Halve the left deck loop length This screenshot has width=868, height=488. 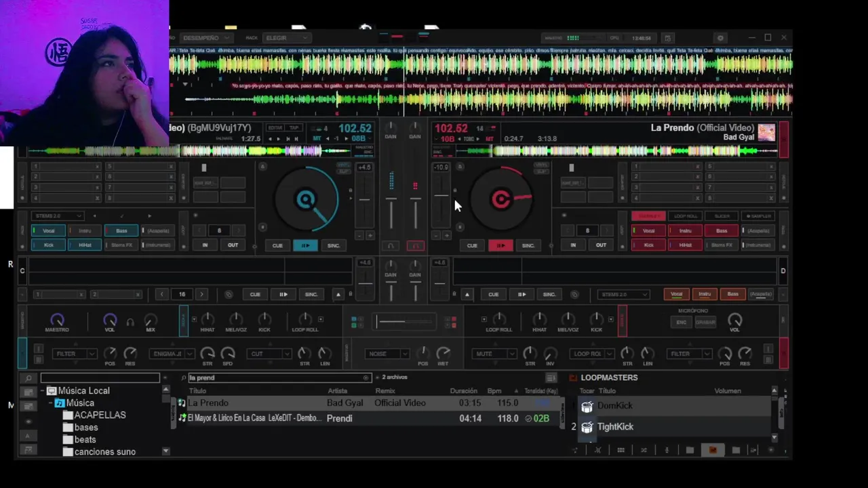point(200,230)
